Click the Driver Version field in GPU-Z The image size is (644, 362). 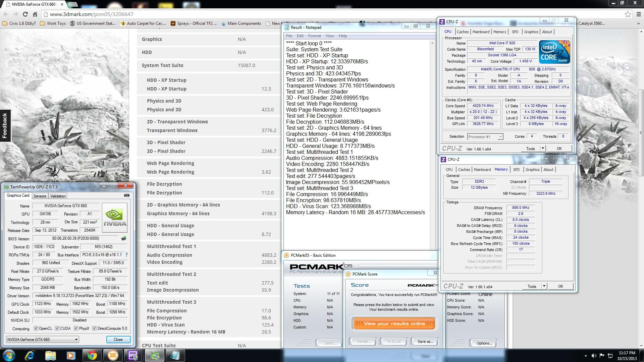[x=79, y=296]
